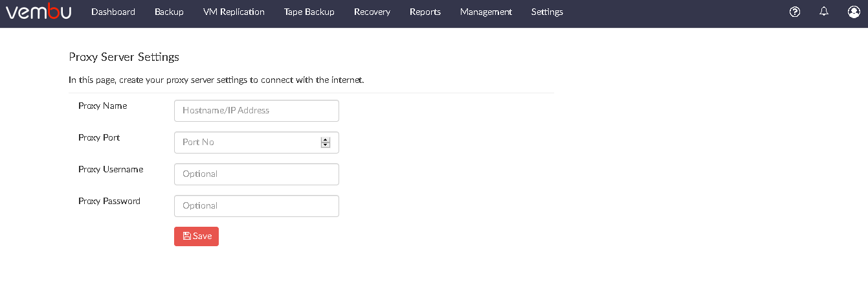Image resolution: width=868 pixels, height=287 pixels.
Task: Click the Proxy Server Settings heading
Action: (124, 57)
